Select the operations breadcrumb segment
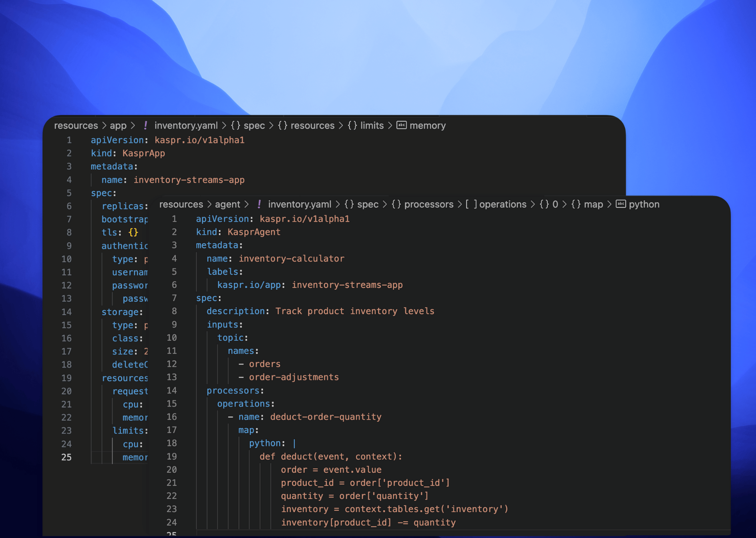This screenshot has width=756, height=538. [503, 205]
